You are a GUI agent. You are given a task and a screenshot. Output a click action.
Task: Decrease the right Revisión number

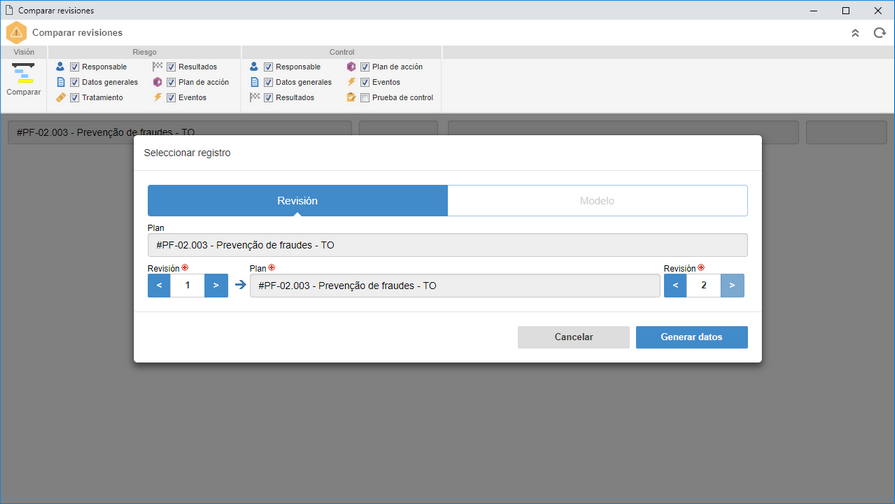point(675,285)
